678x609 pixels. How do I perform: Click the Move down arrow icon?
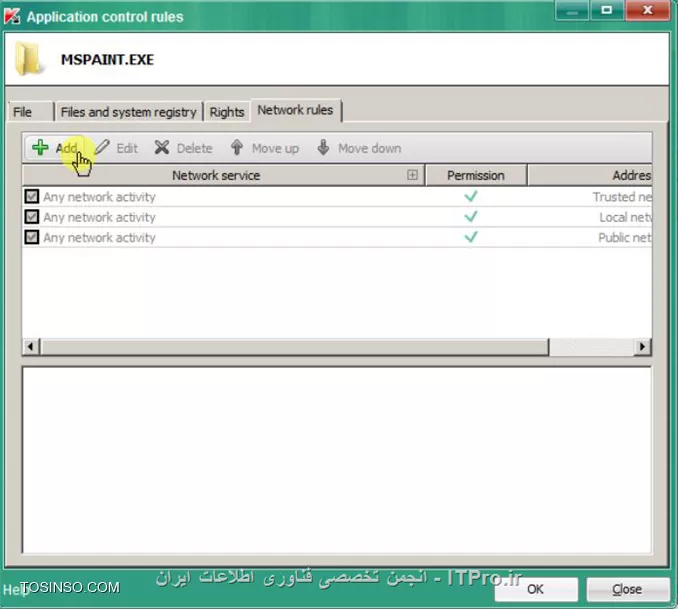(323, 147)
